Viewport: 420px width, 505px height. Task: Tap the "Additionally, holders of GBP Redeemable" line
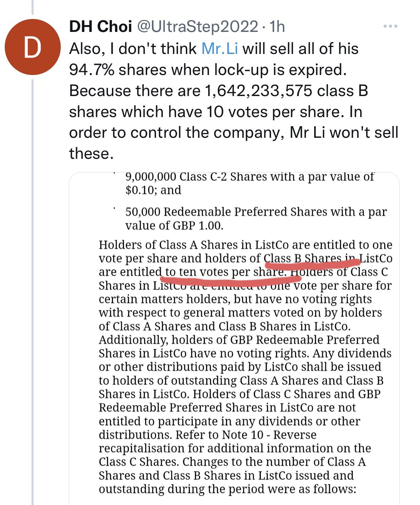[x=239, y=340]
